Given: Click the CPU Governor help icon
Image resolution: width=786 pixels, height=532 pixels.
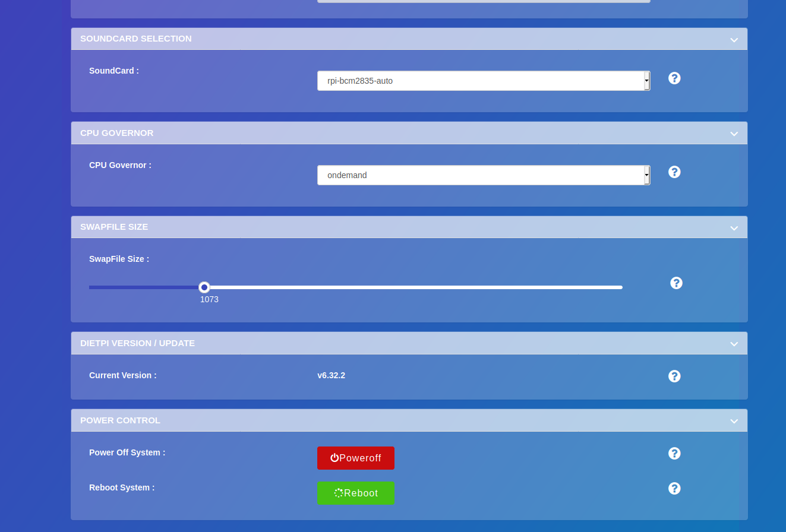Looking at the screenshot, I should click(x=674, y=172).
